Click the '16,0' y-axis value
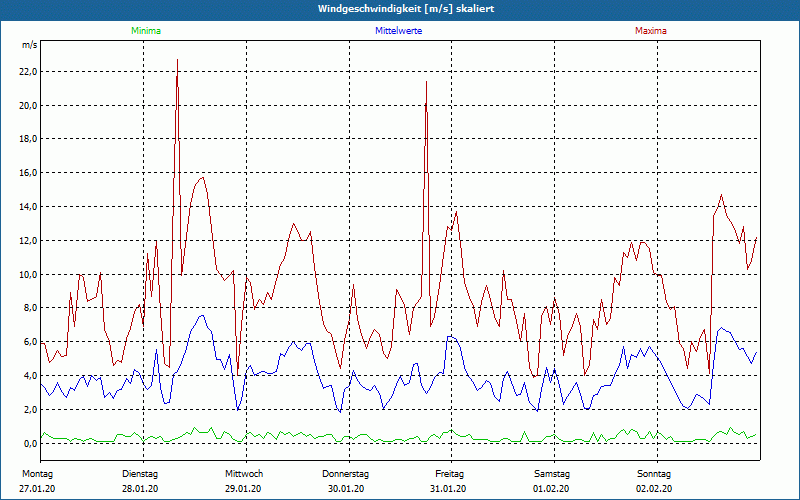Viewport: 800px width, 500px height. [28, 173]
